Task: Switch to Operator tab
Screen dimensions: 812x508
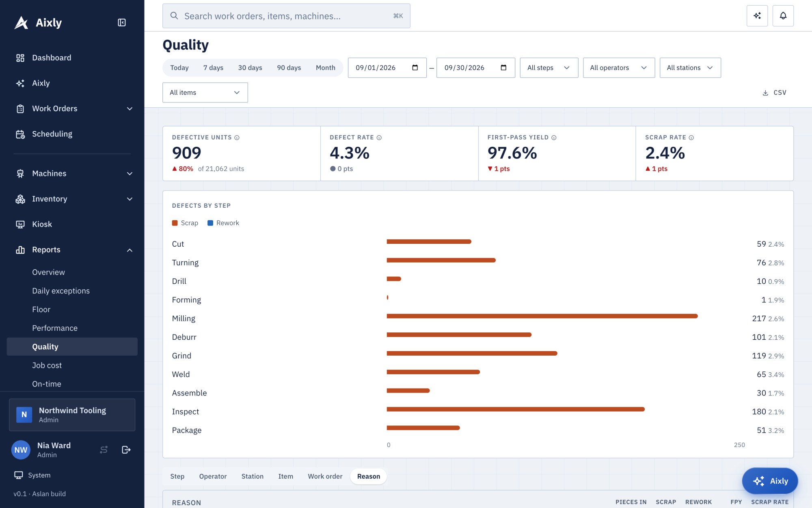Action: point(213,476)
